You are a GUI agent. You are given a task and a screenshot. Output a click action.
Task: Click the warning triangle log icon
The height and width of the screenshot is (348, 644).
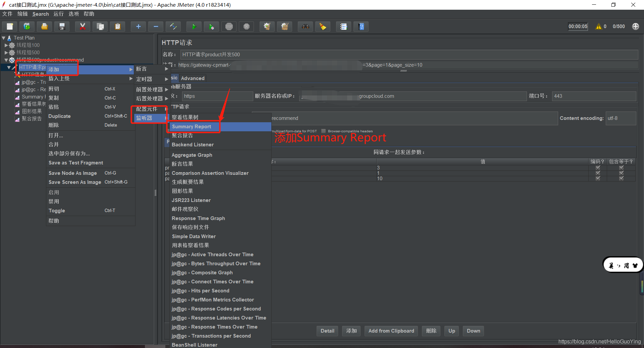(x=599, y=26)
